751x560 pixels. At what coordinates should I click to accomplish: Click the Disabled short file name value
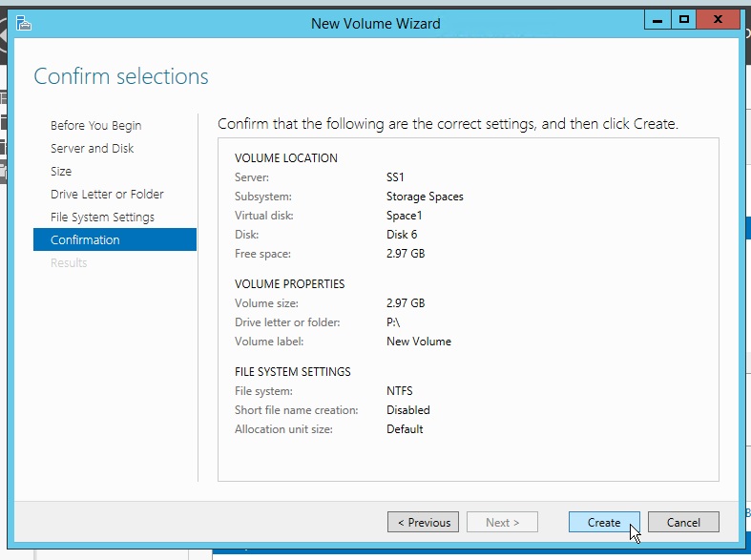pos(408,409)
